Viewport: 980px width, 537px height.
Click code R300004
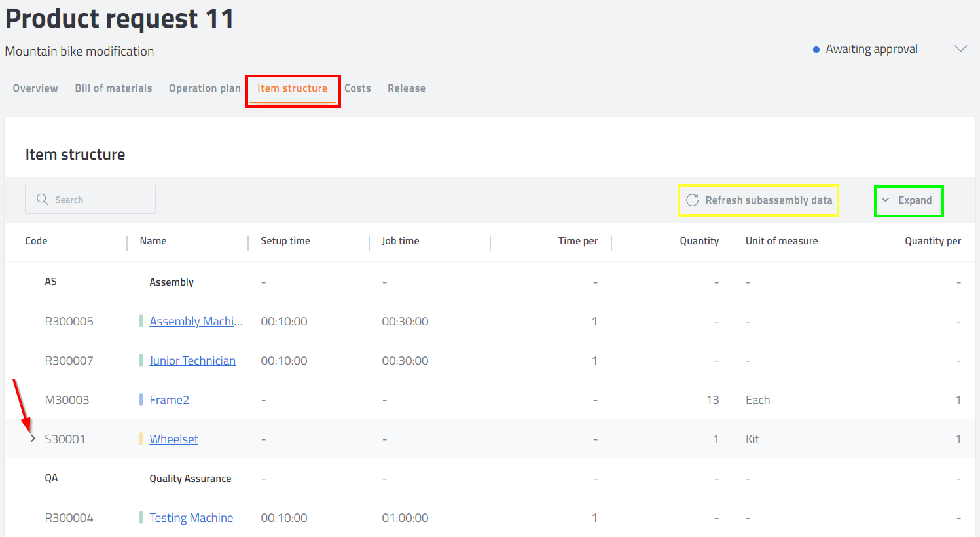point(69,518)
